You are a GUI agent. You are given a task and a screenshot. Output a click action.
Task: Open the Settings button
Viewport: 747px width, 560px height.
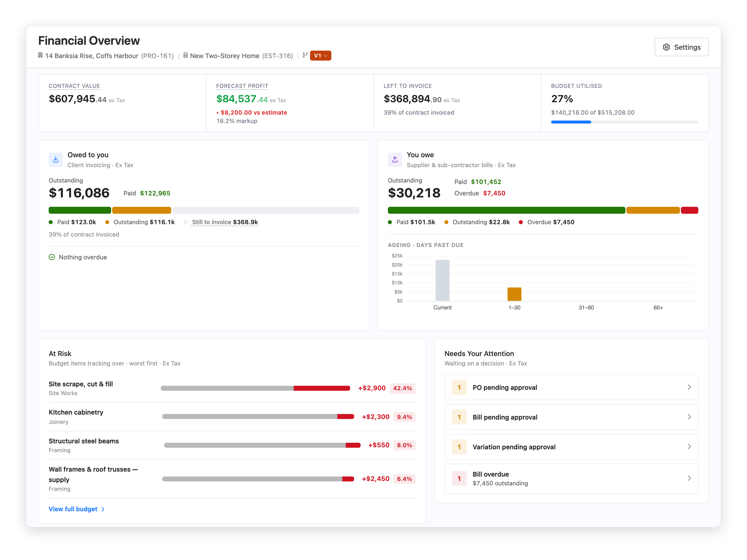(x=681, y=47)
